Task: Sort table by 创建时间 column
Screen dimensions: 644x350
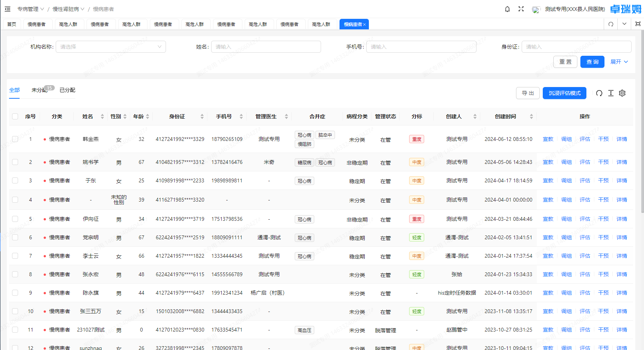Action: pyautogui.click(x=531, y=117)
